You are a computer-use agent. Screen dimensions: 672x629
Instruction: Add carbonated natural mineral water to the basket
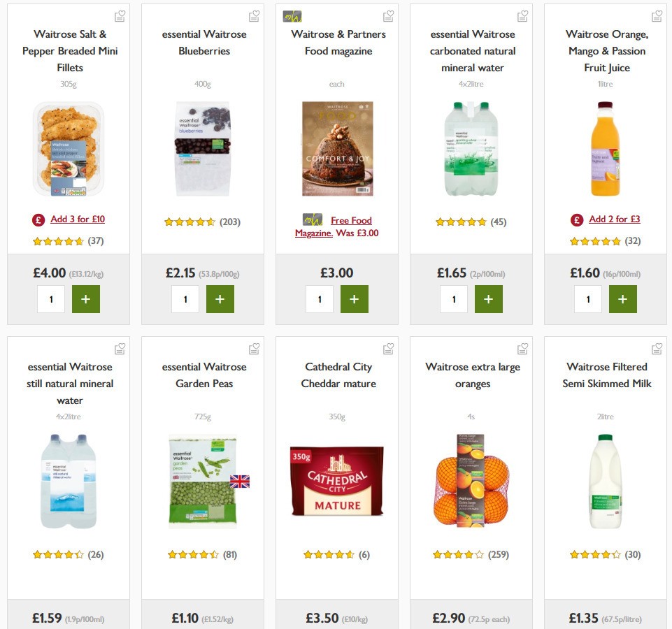tap(488, 298)
